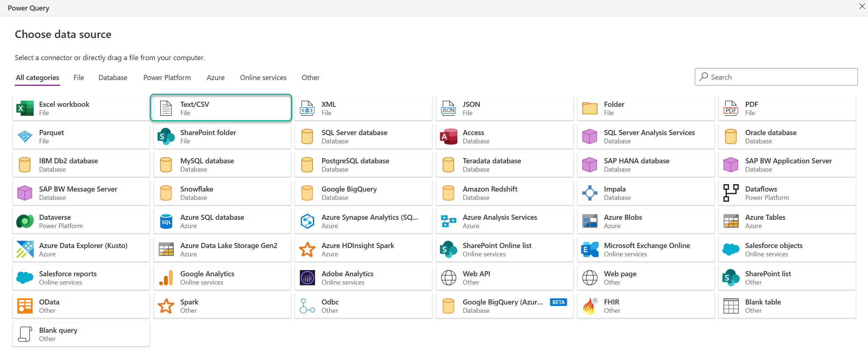Choose the SharePoint folder icon
The width and height of the screenshot is (868, 353).
[166, 136]
